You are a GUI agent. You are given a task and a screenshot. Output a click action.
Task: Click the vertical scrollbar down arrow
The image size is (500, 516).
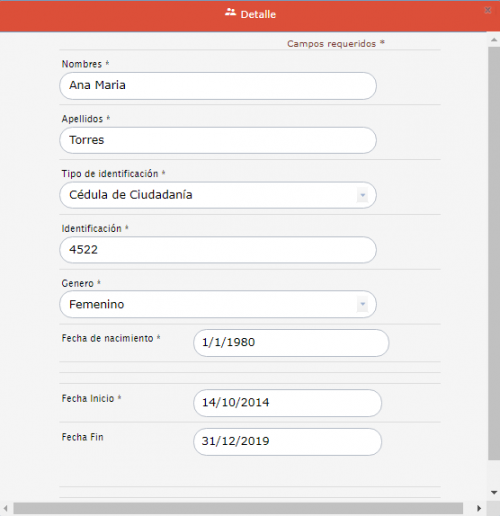coord(494,492)
